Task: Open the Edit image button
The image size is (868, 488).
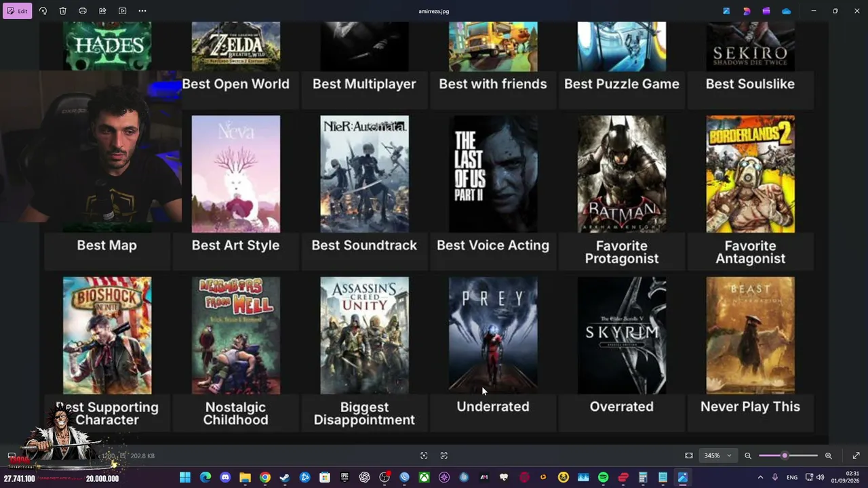Action: [18, 11]
